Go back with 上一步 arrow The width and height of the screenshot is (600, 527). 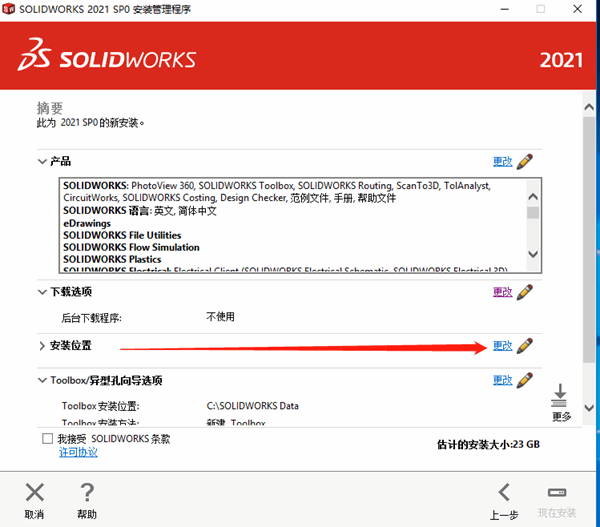(505, 492)
